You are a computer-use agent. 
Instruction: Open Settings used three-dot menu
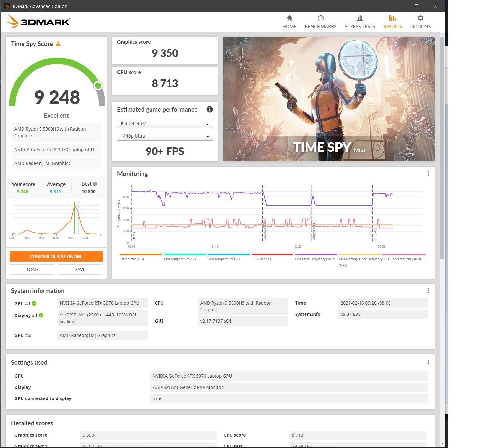428,362
